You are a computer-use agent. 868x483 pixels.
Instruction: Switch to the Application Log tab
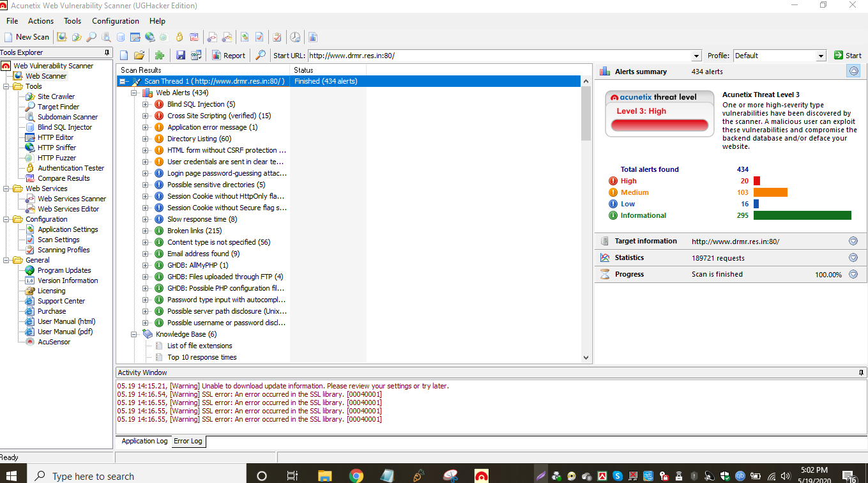(x=144, y=441)
